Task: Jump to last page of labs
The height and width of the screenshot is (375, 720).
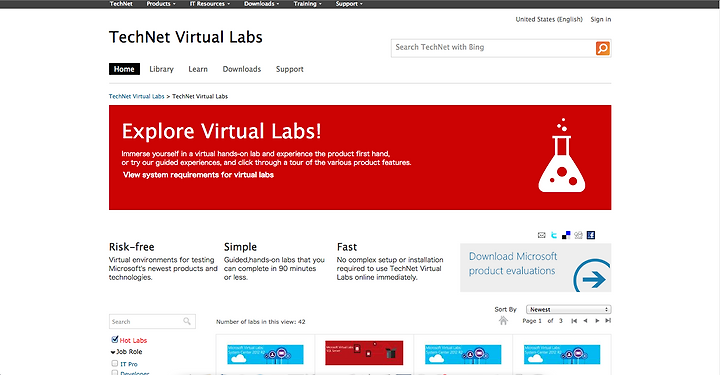Action: [x=608, y=321]
